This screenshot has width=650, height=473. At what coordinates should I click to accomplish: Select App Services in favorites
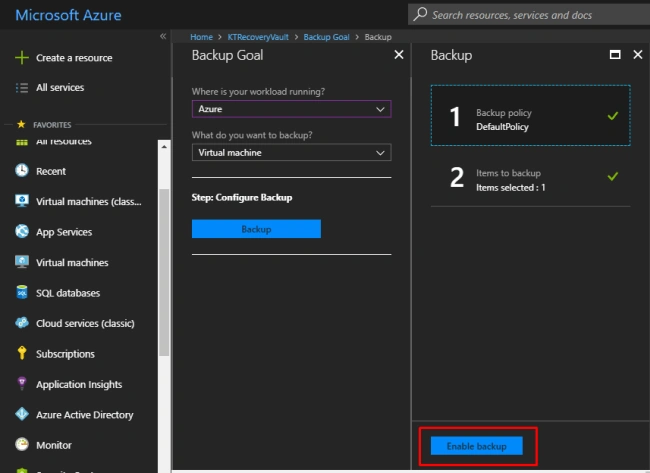pyautogui.click(x=64, y=232)
